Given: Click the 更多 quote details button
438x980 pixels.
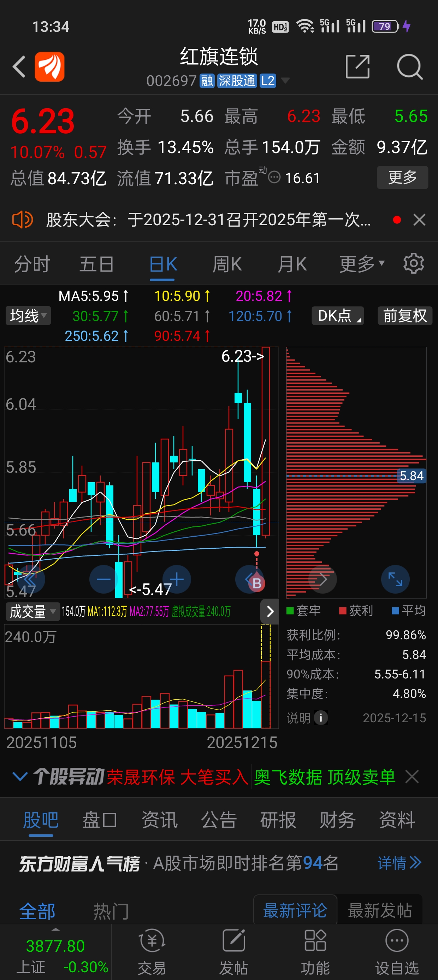Looking at the screenshot, I should pyautogui.click(x=402, y=177).
